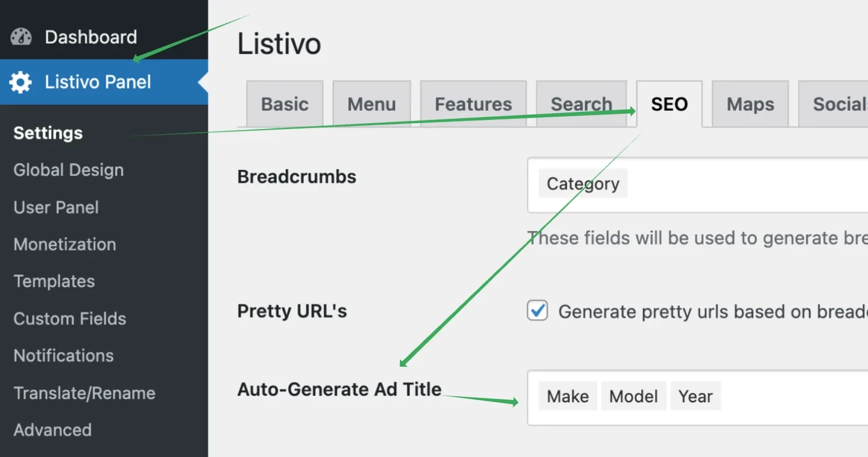Click the Auto-Generate Ad Title input field

pos(698,398)
